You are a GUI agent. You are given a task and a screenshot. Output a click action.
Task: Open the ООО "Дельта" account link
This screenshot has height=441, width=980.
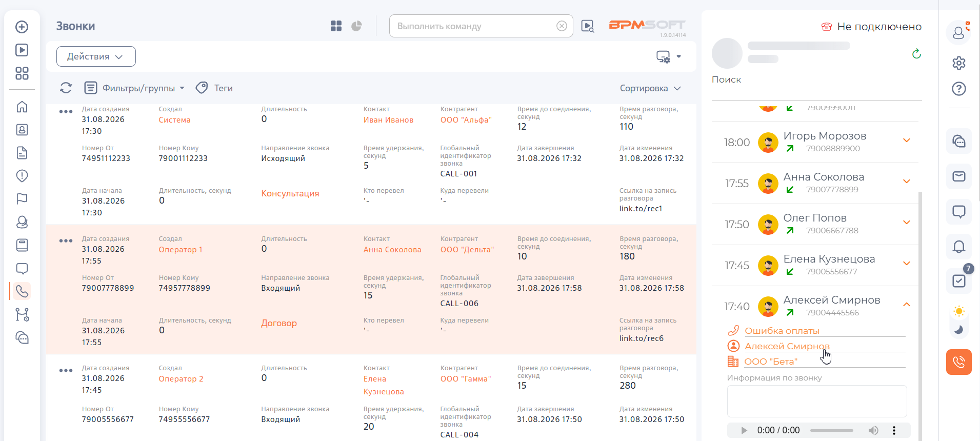click(x=467, y=250)
